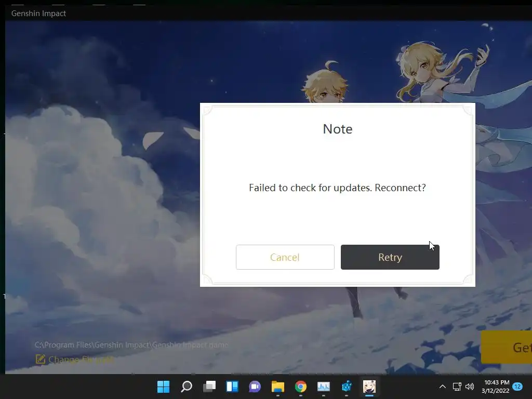Click the Cancel button in the Note dialog
Screen dimensions: 532x399
tap(285, 257)
